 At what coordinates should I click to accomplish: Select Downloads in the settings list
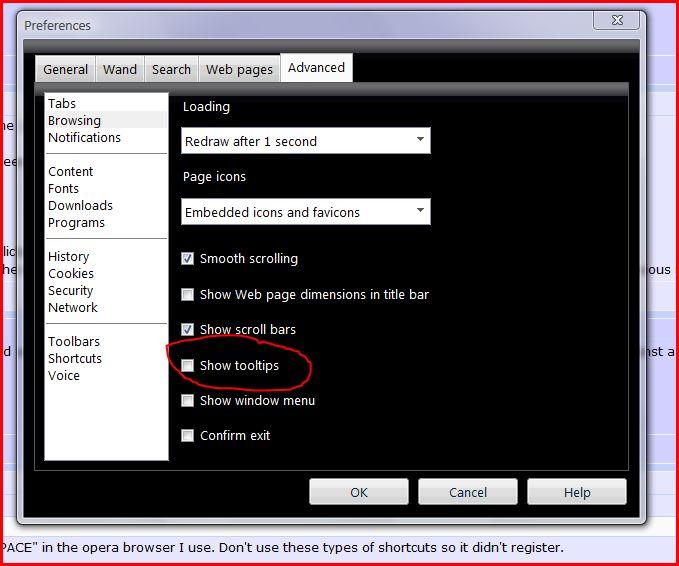[80, 206]
